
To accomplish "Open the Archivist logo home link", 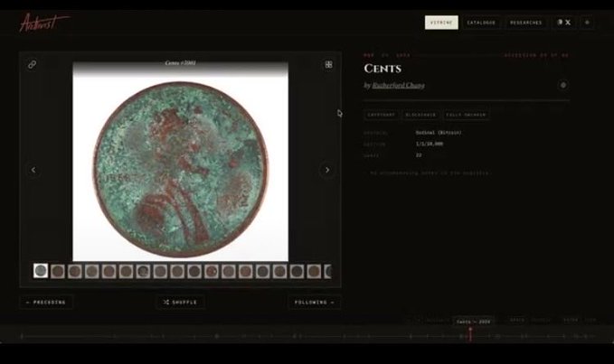I will tap(43, 23).
